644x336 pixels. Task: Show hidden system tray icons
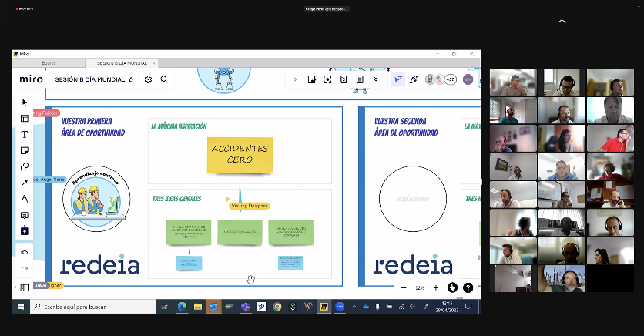tap(354, 307)
